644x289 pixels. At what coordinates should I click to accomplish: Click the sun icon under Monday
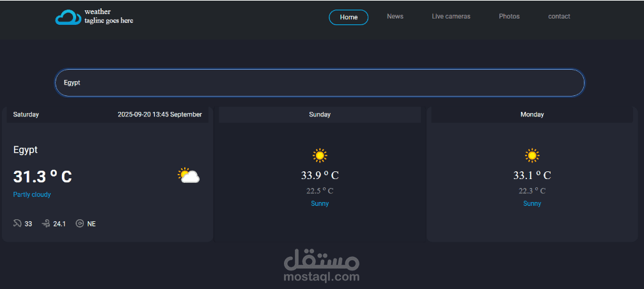point(532,155)
